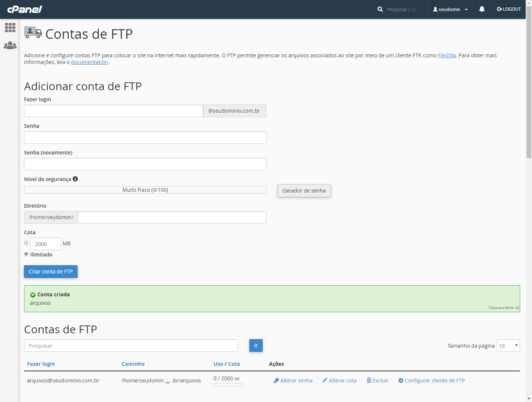
Task: Click the Senha password field
Action: coord(145,137)
